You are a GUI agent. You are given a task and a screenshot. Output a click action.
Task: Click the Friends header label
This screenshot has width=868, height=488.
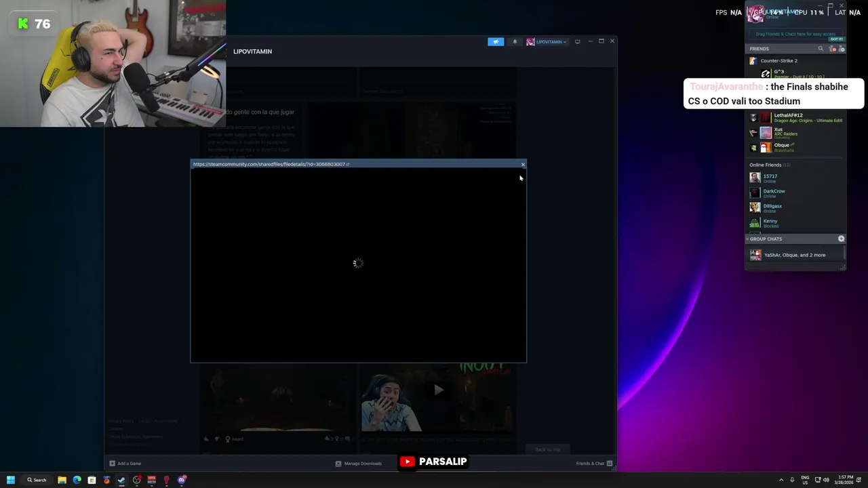click(759, 49)
